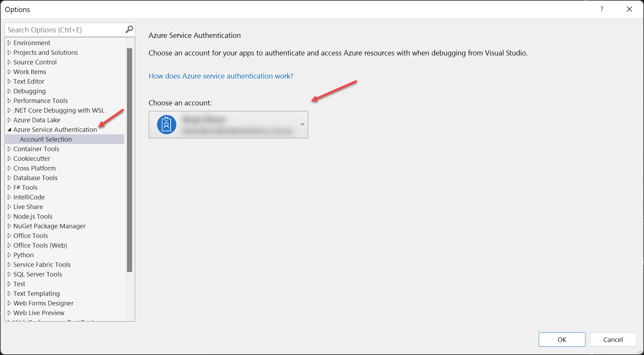Collapse the Azure Service Authentication arrow
Viewport: 644px width, 355px height.
(9, 129)
